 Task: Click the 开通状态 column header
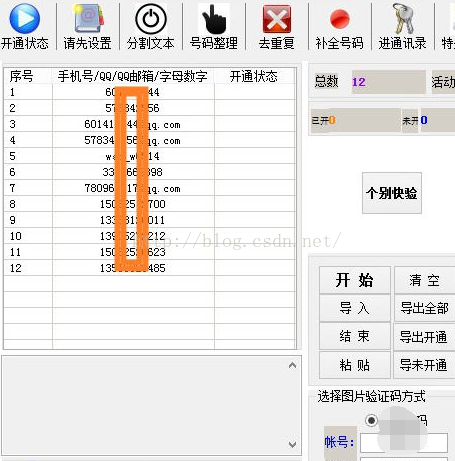pos(255,76)
